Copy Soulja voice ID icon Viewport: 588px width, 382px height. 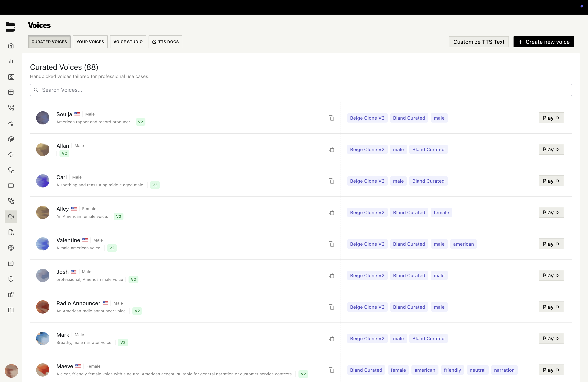tap(331, 118)
